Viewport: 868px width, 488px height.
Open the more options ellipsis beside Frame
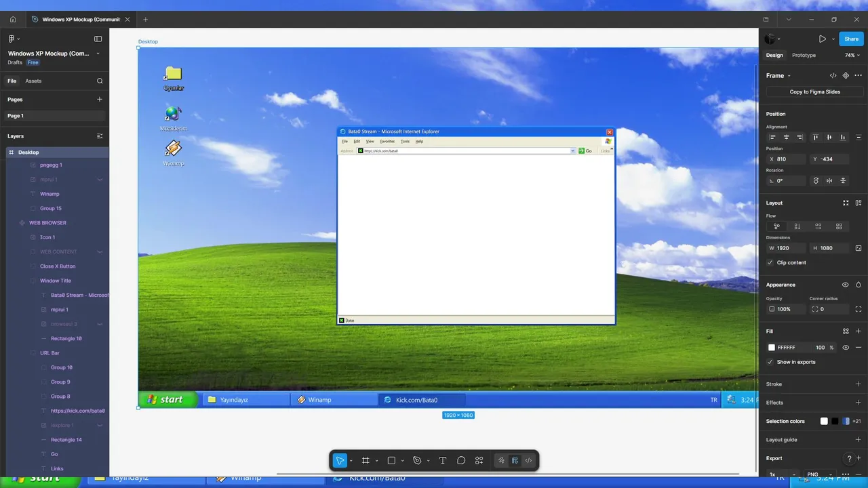859,75
